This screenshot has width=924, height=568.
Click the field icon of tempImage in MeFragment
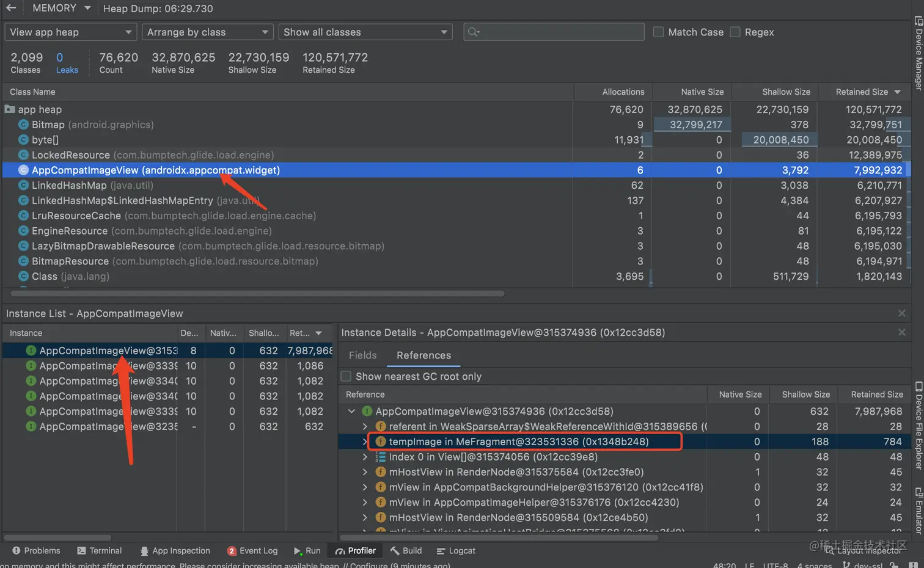coord(380,442)
